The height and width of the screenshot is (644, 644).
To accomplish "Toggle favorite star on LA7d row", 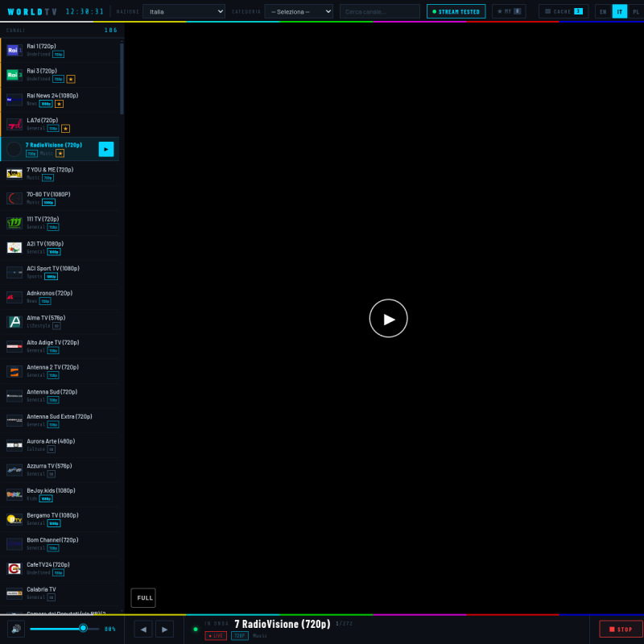I will pos(65,129).
